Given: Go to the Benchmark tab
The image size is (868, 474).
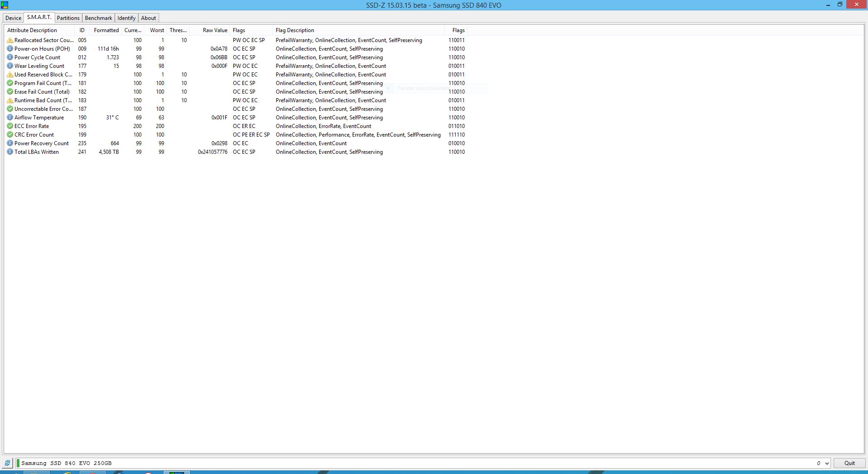Looking at the screenshot, I should 99,18.
